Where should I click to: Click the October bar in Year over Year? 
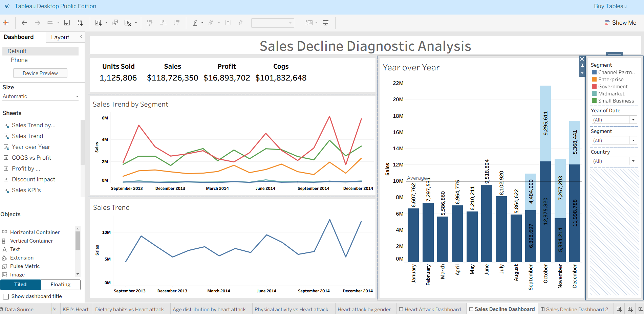[x=545, y=174]
